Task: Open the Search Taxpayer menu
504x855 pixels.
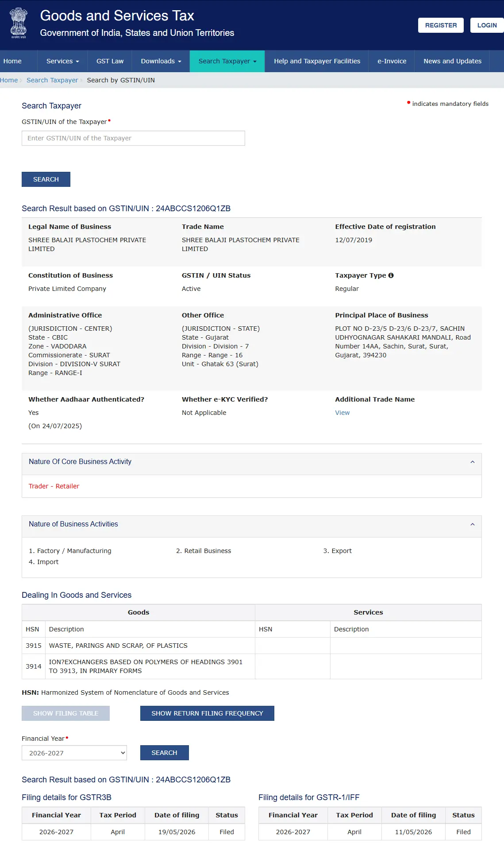Action: [227, 61]
